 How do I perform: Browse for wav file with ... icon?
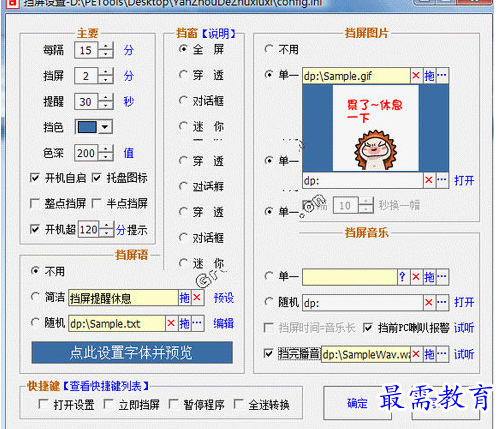(442, 354)
